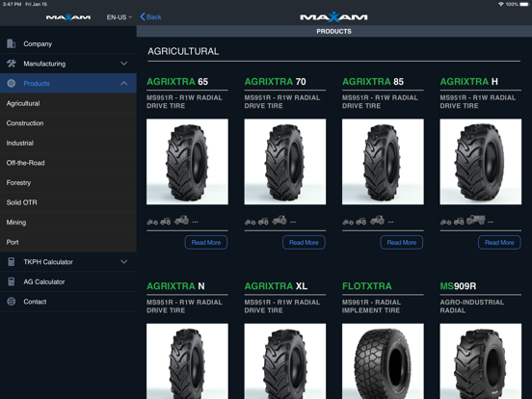Open Contact menu item
This screenshot has width=532, height=399.
[x=68, y=302]
